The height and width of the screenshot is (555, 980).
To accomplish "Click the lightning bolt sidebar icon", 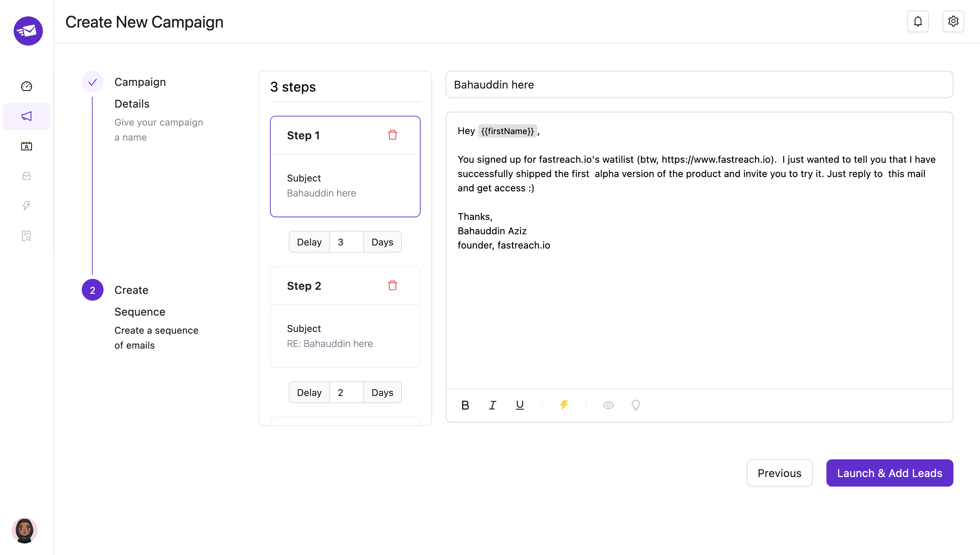I will tap(26, 206).
